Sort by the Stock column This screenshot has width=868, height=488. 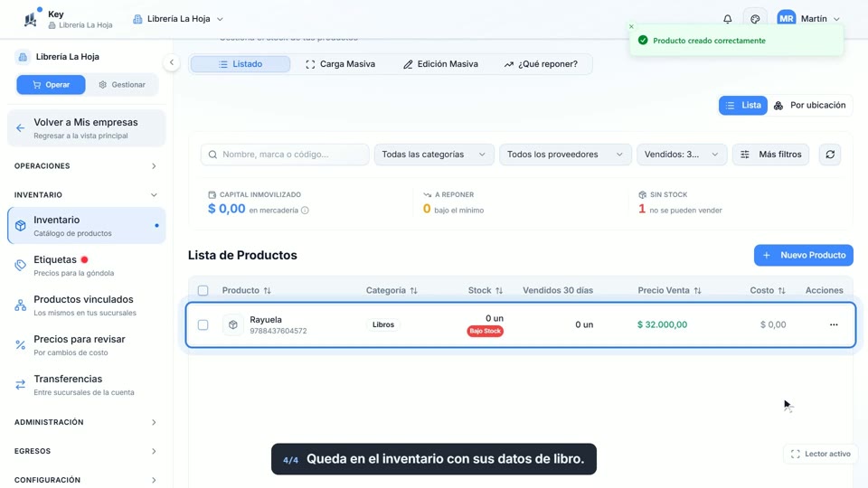[485, 290]
